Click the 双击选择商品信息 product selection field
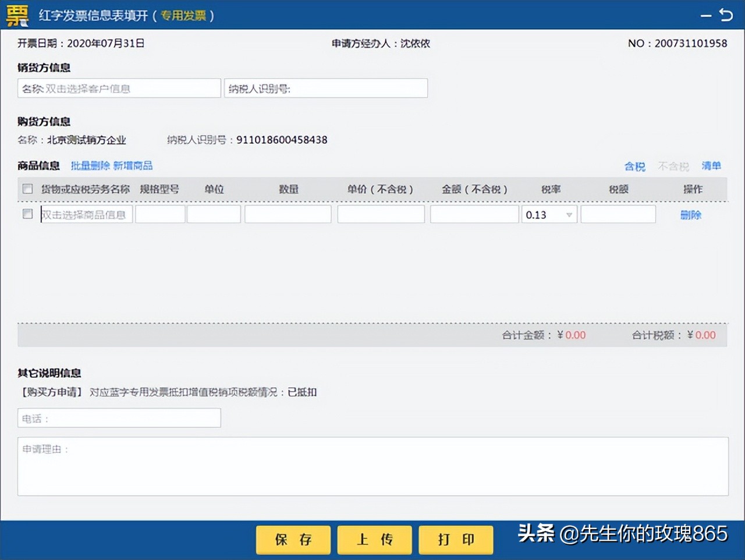Image resolution: width=745 pixels, height=560 pixels. (85, 214)
